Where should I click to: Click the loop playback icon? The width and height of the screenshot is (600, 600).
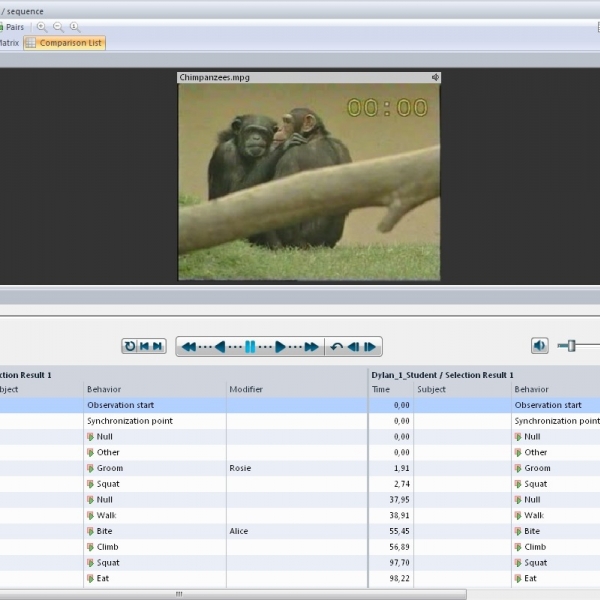(130, 346)
